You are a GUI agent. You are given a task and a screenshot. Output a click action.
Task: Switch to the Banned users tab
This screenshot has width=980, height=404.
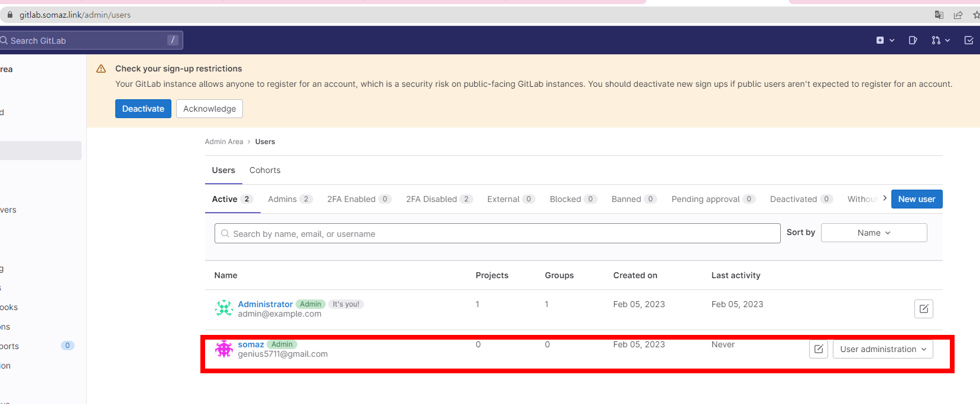[x=634, y=199]
